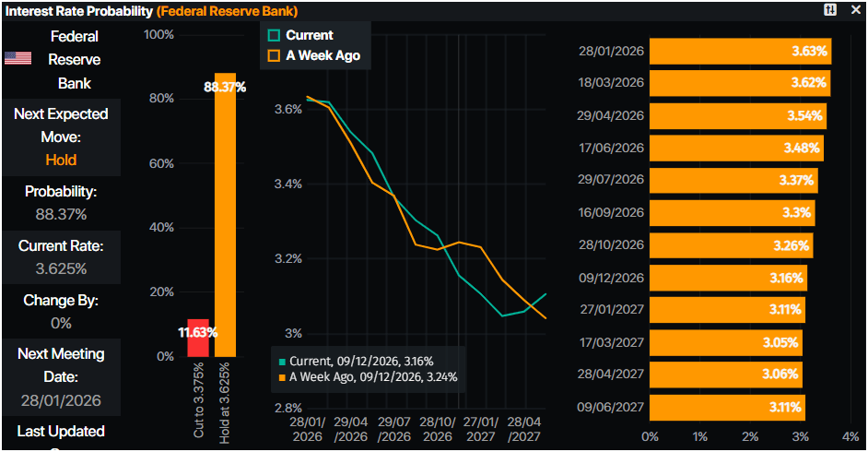
Task: Click the Next Meeting Date value 28/01/2026
Action: (x=61, y=400)
